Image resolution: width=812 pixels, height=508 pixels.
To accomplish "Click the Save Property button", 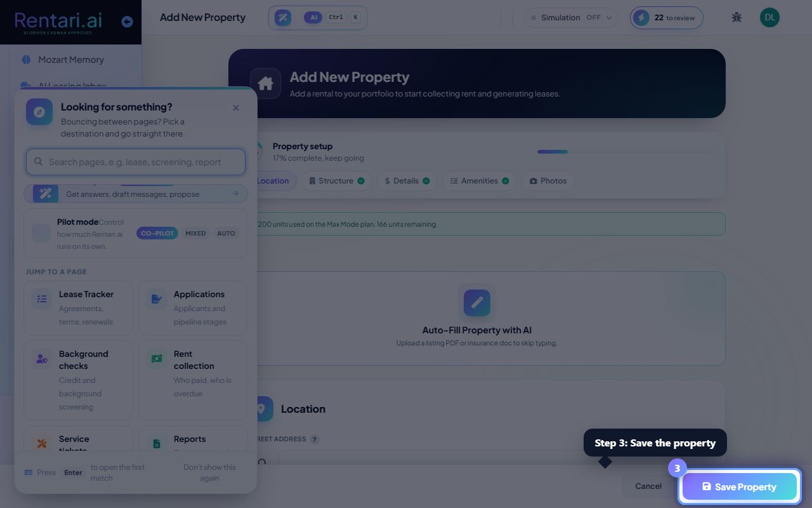I will pyautogui.click(x=739, y=487).
